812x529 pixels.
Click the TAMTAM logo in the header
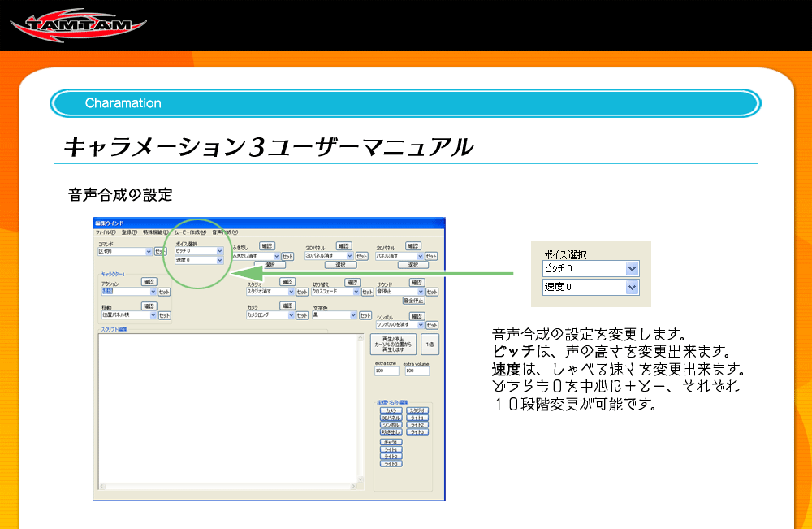pos(78,24)
